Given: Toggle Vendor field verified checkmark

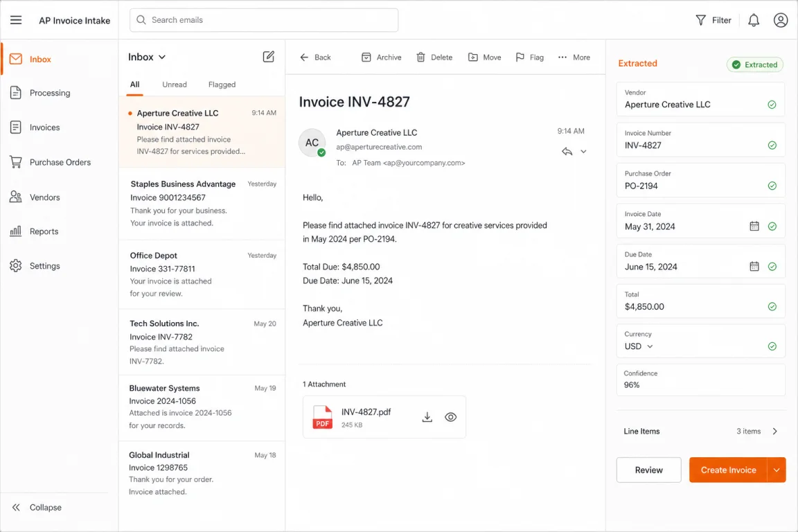Looking at the screenshot, I should 772,105.
